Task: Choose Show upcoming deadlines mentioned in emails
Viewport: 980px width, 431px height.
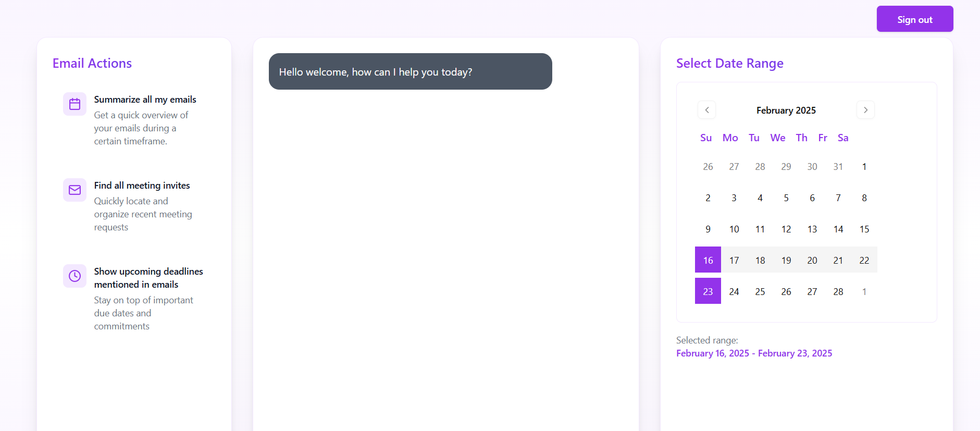Action: 148,278
